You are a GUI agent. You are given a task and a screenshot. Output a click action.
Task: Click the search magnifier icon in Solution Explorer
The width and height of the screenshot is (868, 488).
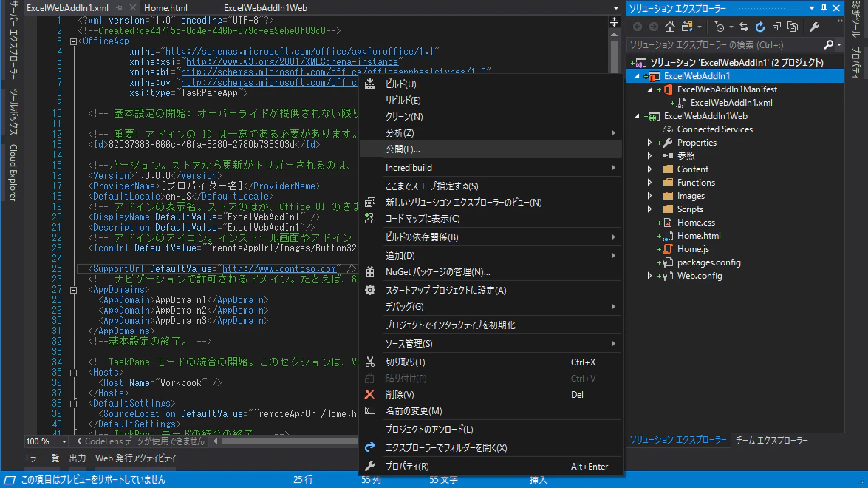pos(828,45)
